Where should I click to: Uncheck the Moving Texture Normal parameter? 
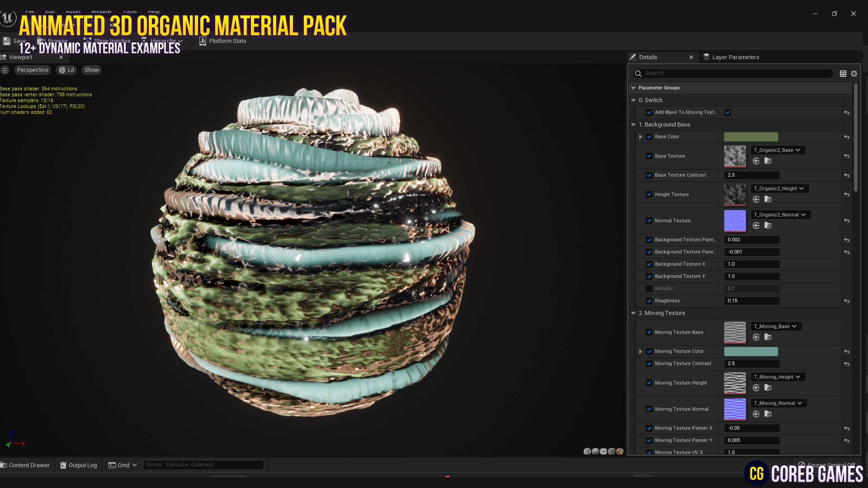[x=649, y=409]
